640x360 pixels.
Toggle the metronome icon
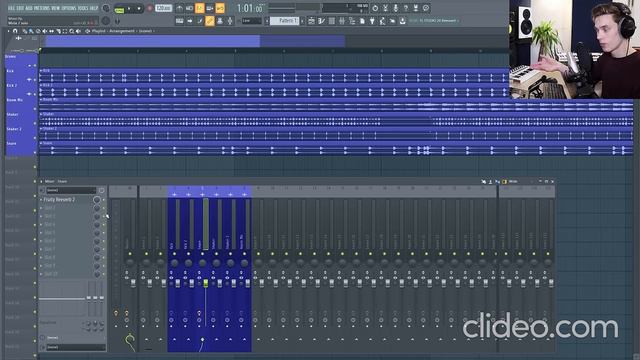pos(180,8)
